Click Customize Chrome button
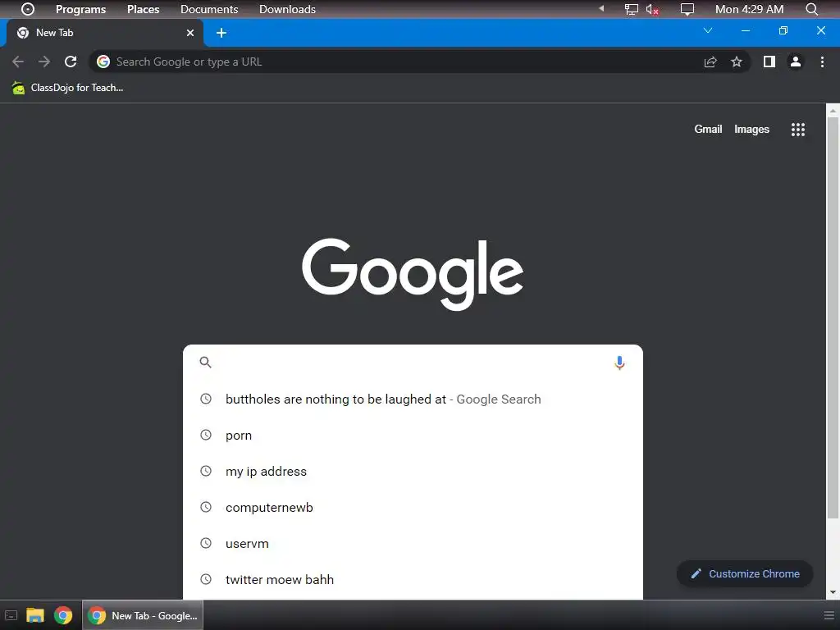The width and height of the screenshot is (840, 630). (x=745, y=573)
